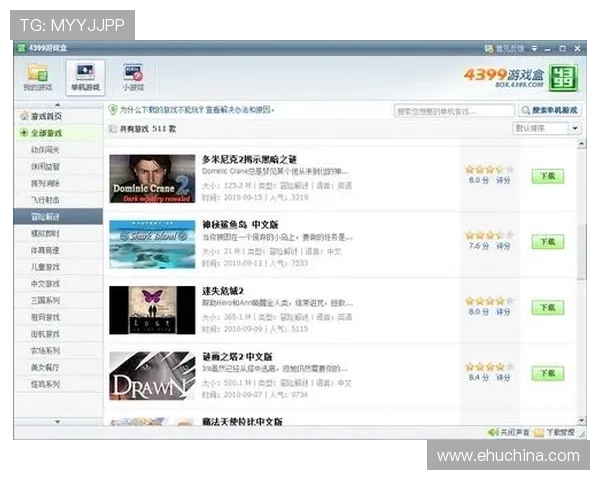The width and height of the screenshot is (600, 480).
Task: Switch to the 单机游戏 section icon
Action: coord(85,72)
